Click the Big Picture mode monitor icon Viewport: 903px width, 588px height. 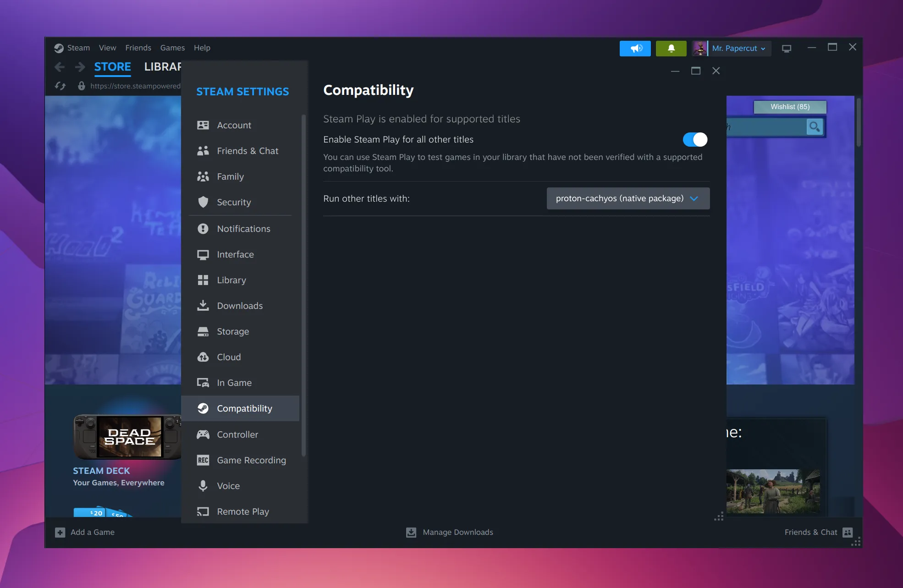[x=787, y=49]
